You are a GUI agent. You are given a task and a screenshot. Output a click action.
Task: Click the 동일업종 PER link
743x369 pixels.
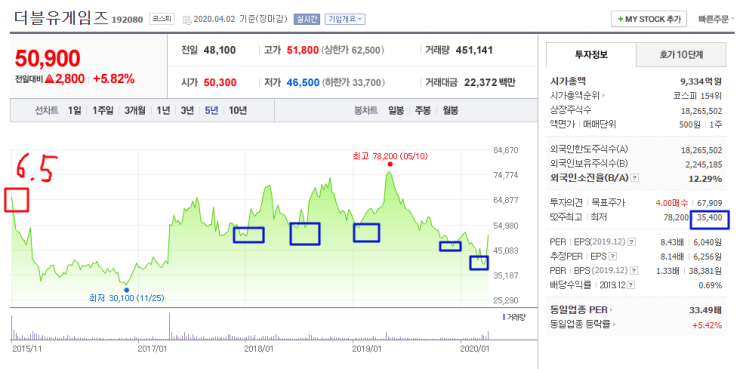point(578,311)
